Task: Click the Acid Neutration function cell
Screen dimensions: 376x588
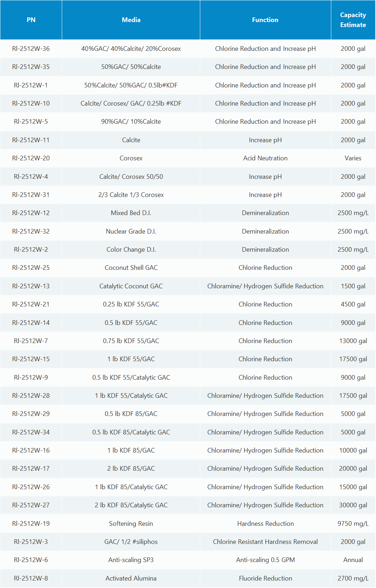Action: pyautogui.click(x=265, y=158)
